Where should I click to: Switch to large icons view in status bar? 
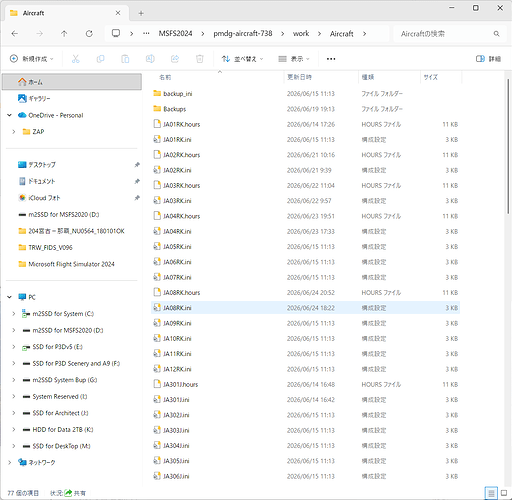pyautogui.click(x=504, y=493)
